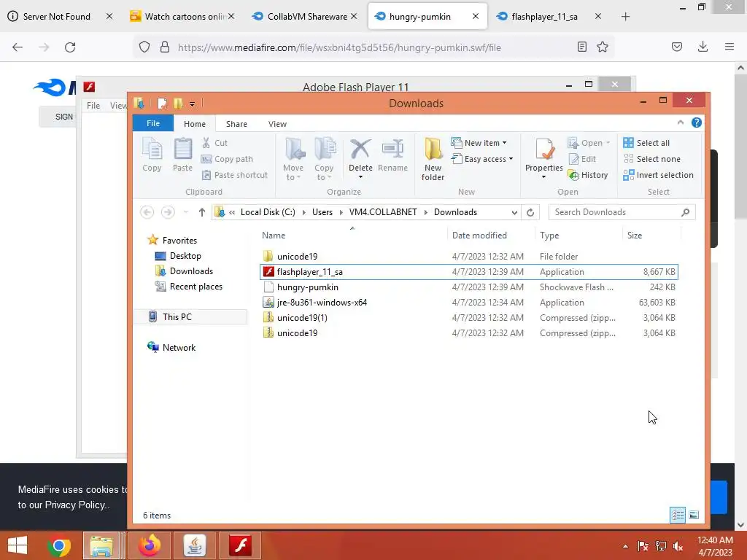Screen dimensions: 747x560
Task: Select the hungry-pumkin Shockwave Flash file
Action: (469, 287)
